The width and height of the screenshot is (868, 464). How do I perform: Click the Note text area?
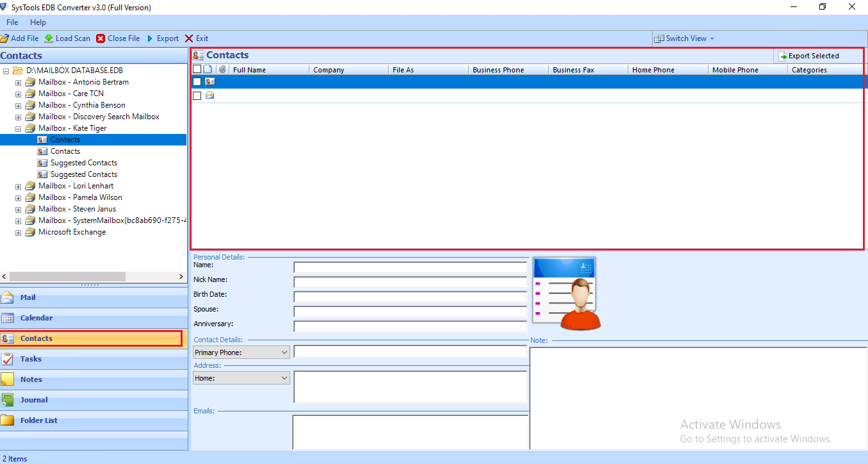[698, 398]
